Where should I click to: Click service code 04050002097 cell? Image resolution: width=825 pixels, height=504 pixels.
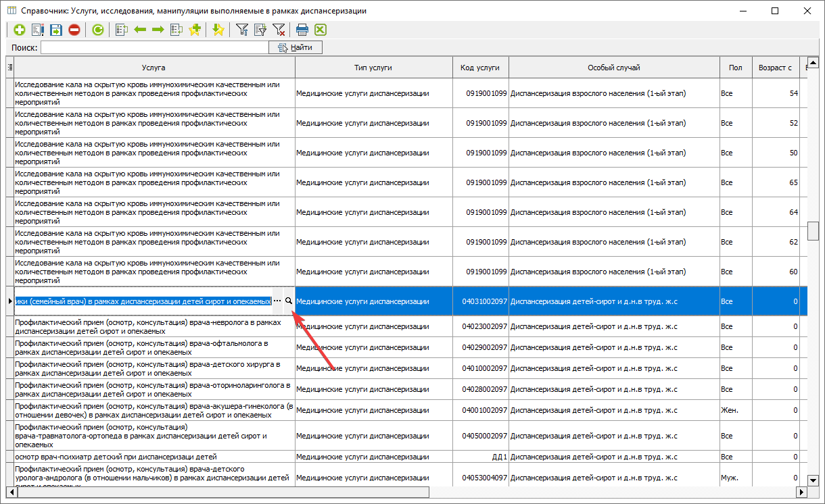pyautogui.click(x=481, y=436)
